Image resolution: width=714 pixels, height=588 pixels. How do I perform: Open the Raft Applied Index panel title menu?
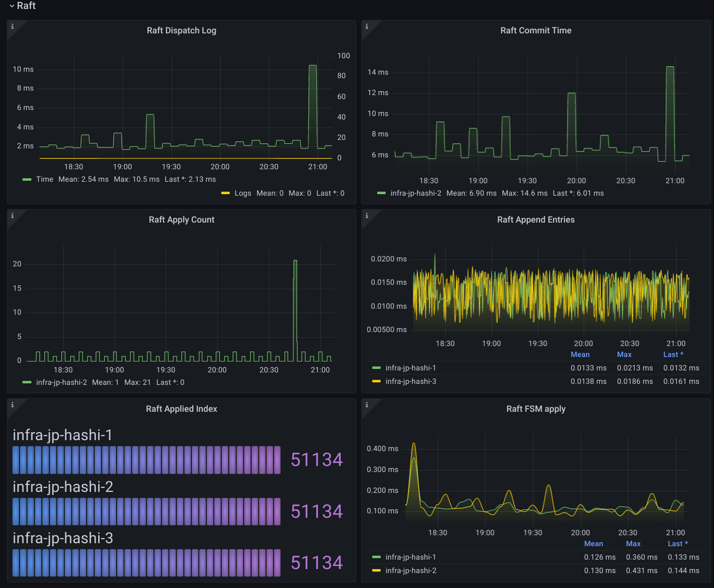[x=181, y=409]
